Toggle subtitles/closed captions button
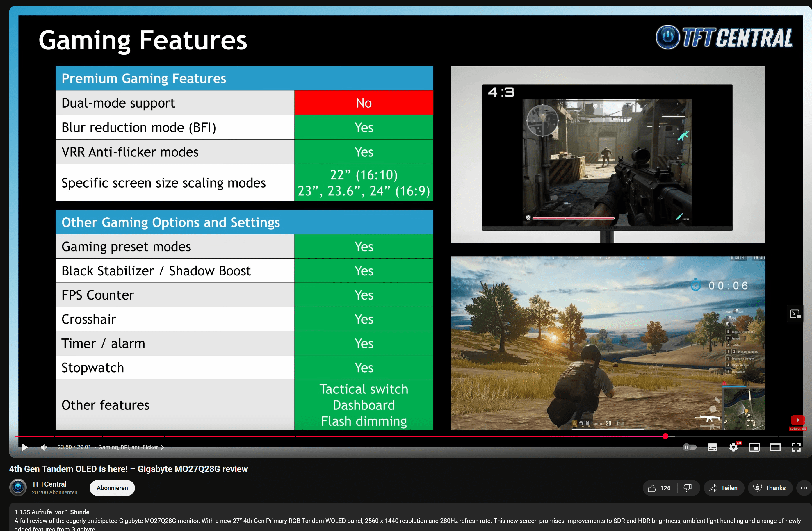This screenshot has height=531, width=812. click(x=712, y=447)
